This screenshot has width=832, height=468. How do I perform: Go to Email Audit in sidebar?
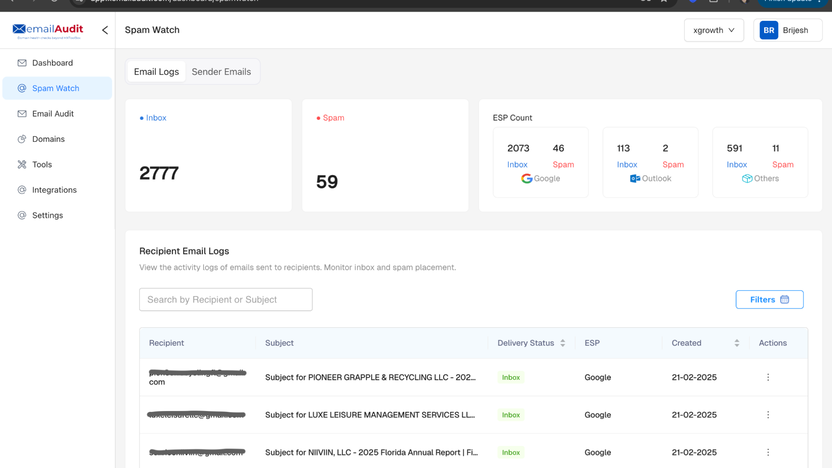coord(52,114)
